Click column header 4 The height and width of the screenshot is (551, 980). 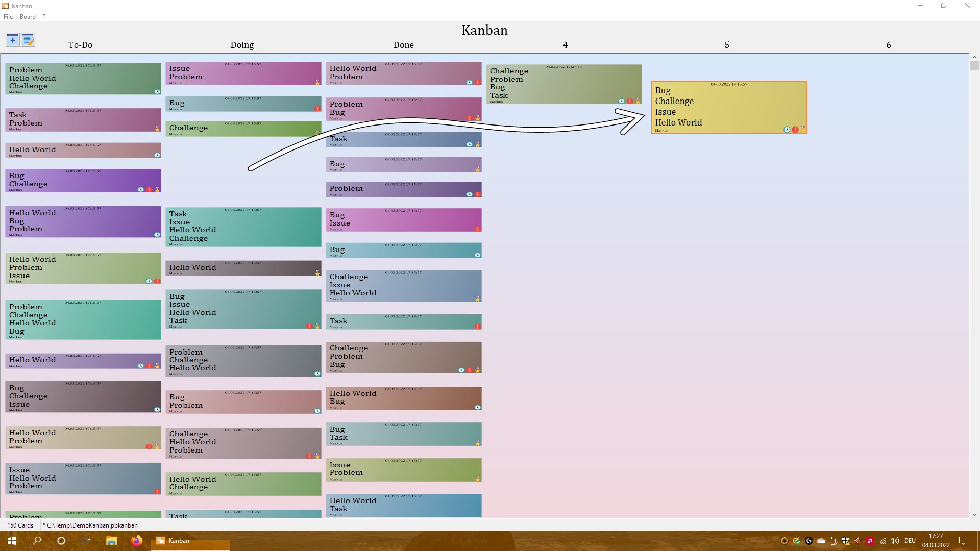(565, 45)
